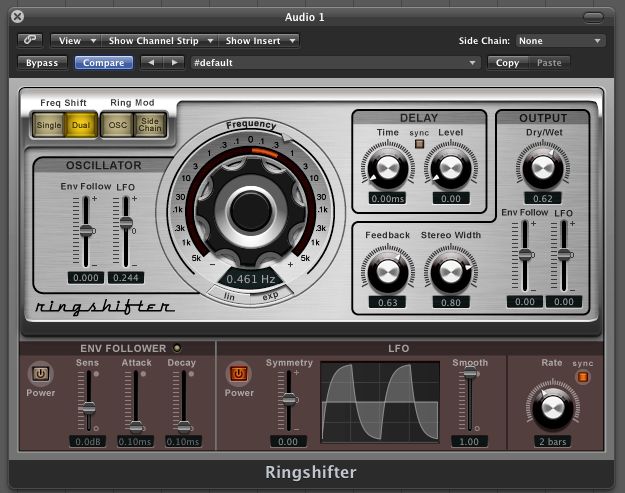Screen dimensions: 625x493
Task: Click the Attack 0.10ms value field
Action: (136, 442)
